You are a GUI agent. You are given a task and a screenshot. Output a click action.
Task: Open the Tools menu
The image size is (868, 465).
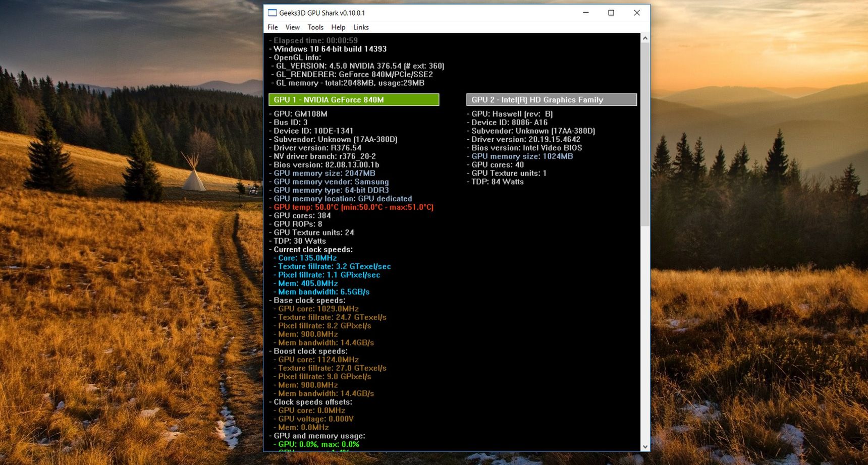pos(315,27)
